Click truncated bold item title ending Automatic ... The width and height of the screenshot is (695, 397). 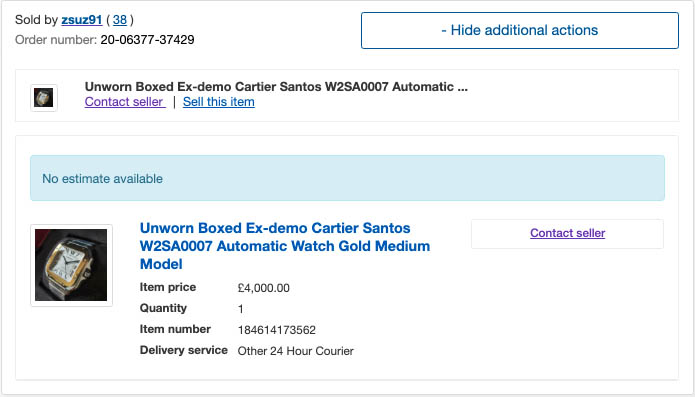[276, 86]
